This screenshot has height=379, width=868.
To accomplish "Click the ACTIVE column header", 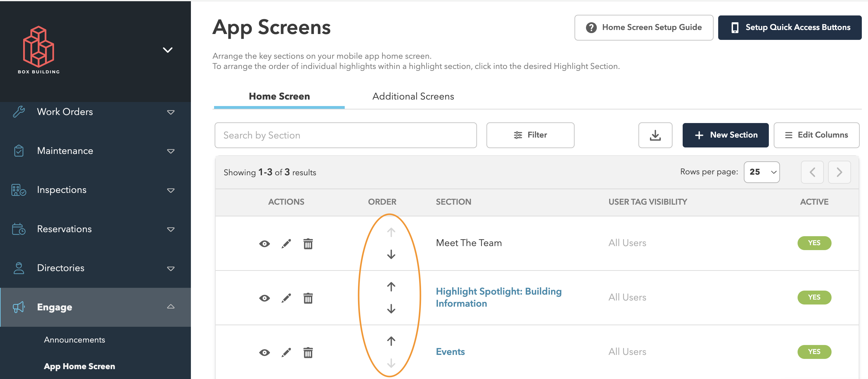I will point(814,202).
